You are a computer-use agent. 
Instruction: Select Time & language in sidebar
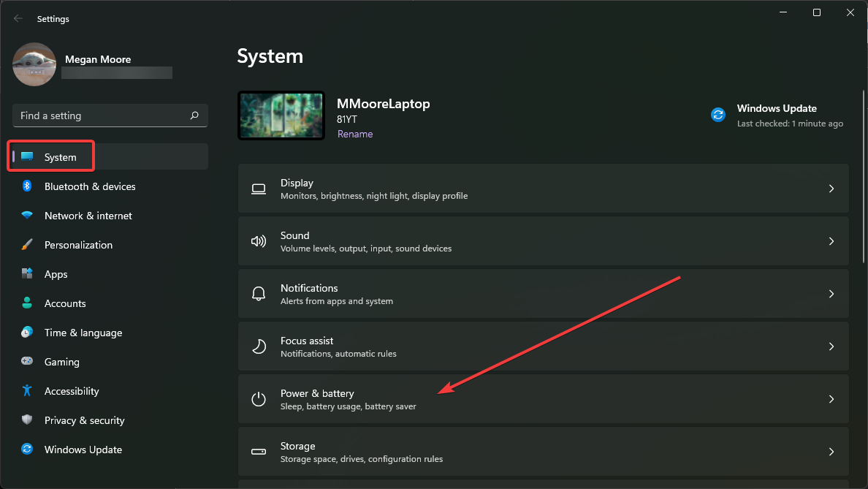(83, 333)
